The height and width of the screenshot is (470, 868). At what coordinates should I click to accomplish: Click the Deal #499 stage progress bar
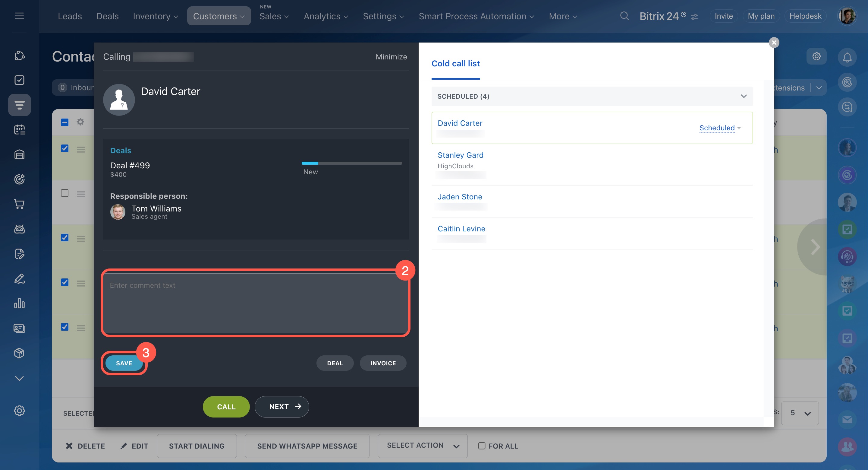(x=351, y=163)
